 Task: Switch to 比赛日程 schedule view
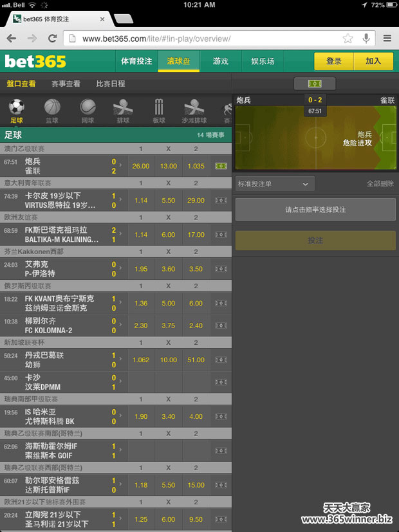[111, 84]
